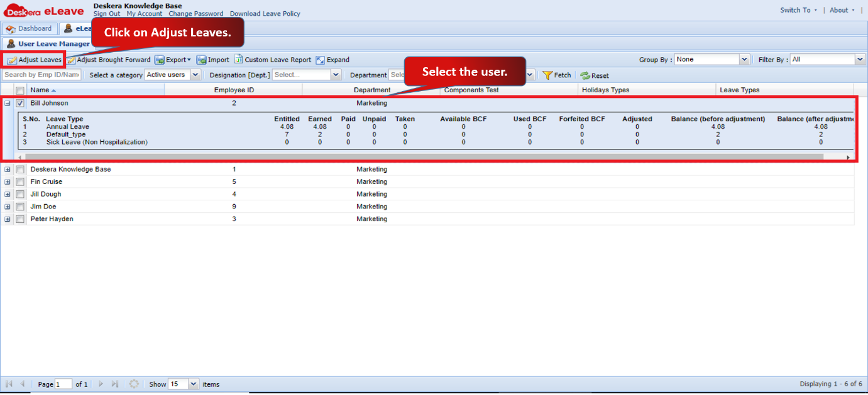Open the Switch To menu
This screenshot has width=868, height=395.
point(798,10)
